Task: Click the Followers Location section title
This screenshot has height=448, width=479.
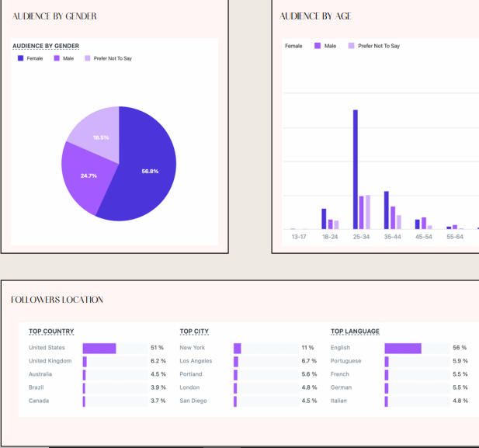Action: coord(57,300)
